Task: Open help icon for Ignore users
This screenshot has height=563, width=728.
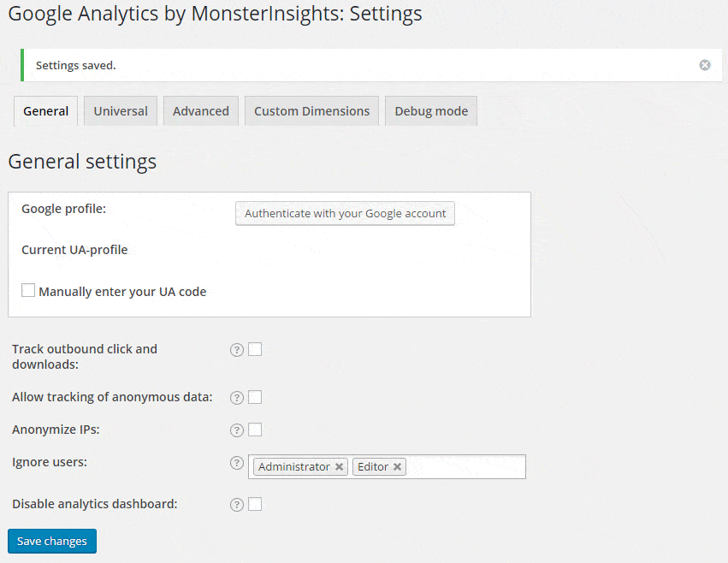Action: coord(237,463)
